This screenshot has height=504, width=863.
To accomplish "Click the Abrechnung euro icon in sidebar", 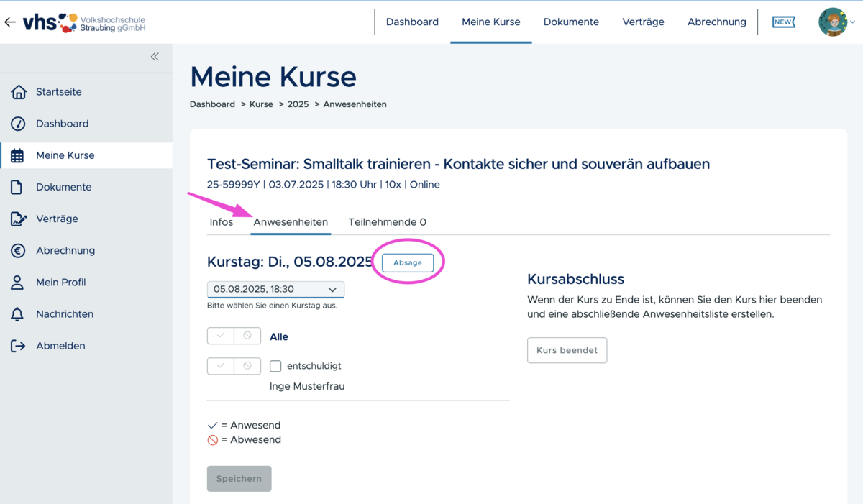I will (18, 250).
